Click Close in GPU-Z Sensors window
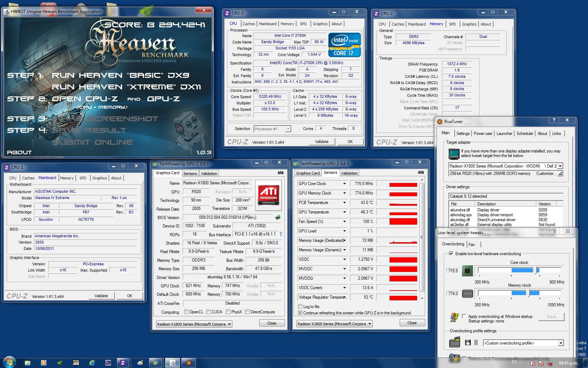The height and width of the screenshot is (368, 588). (412, 323)
